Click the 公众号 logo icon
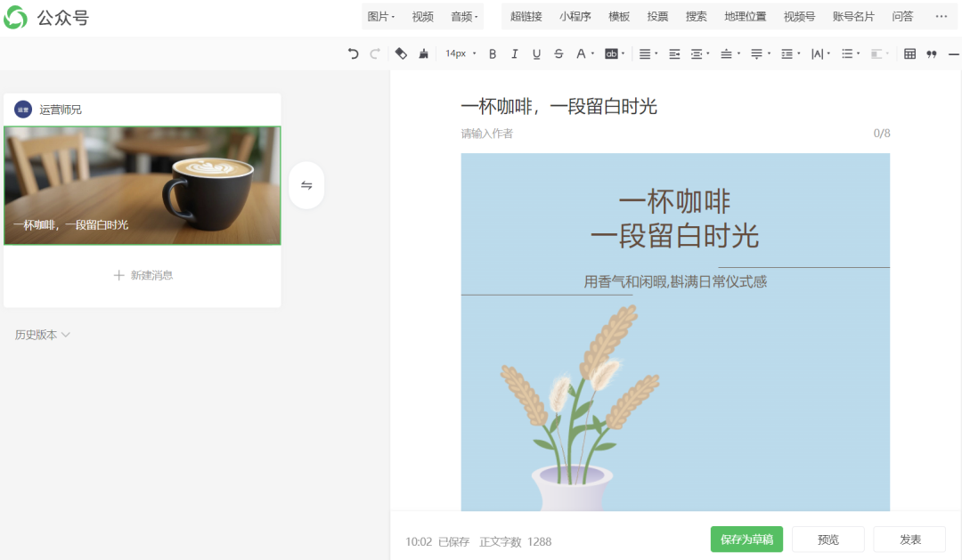962x560 pixels. pos(16,17)
